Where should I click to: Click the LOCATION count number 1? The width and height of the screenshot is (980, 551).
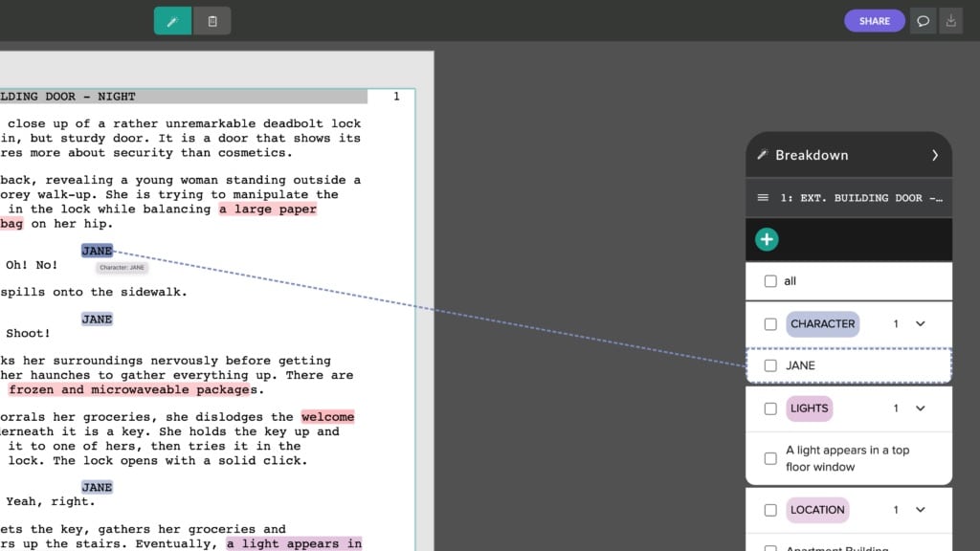[x=896, y=510]
